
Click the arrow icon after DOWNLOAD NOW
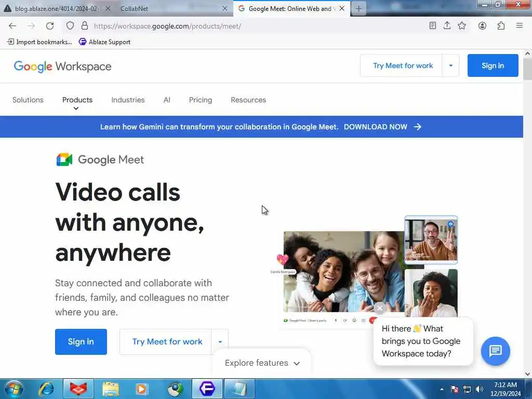418,127
